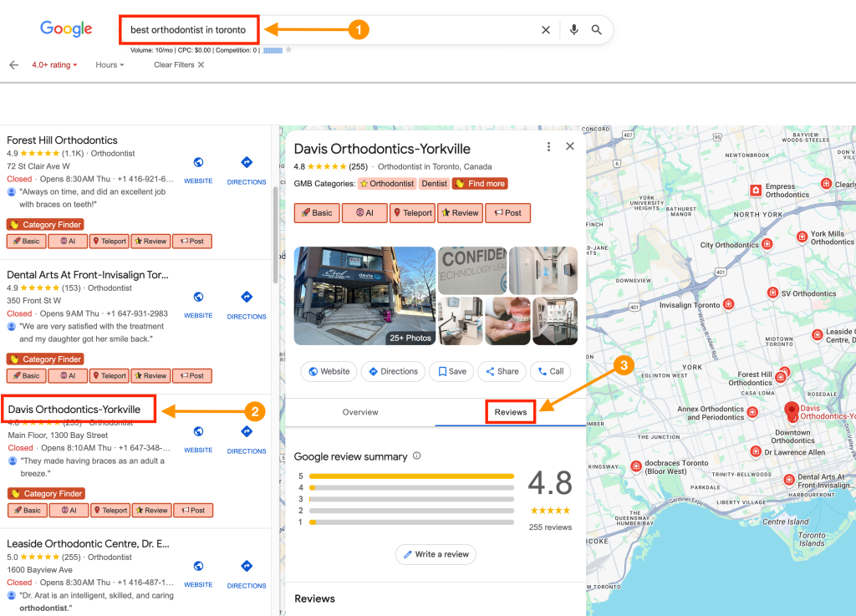Click Clear Filters
This screenshot has height=616, width=856.
[x=179, y=65]
